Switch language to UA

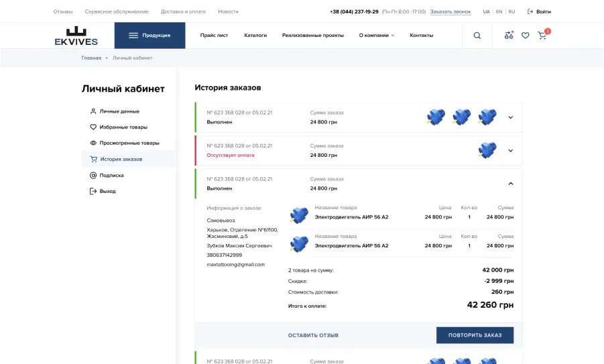coord(487,11)
